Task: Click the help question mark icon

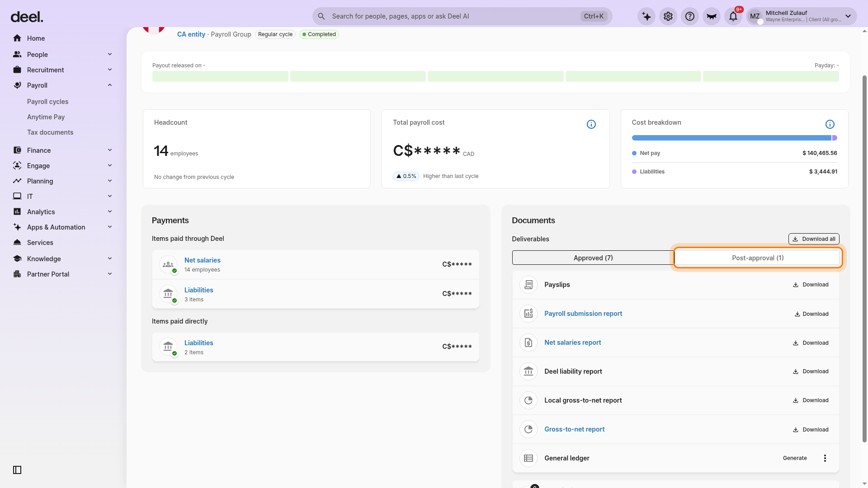Action: 690,16
